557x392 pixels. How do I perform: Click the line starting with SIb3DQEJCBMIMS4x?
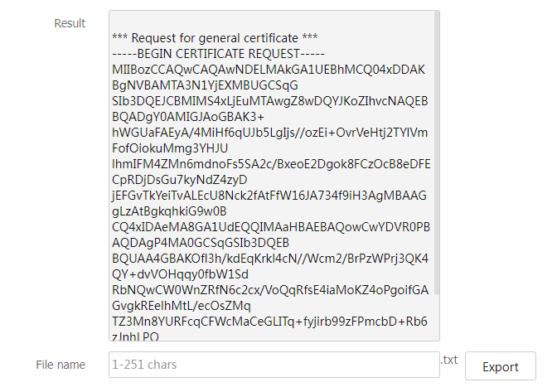270,101
